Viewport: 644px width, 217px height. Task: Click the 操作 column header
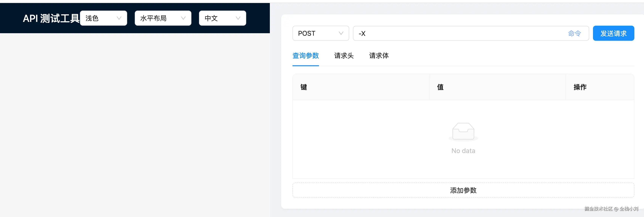pyautogui.click(x=580, y=87)
